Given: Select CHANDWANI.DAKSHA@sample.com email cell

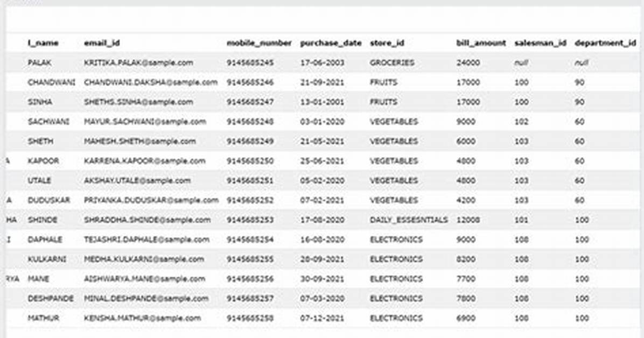Looking at the screenshot, I should click(x=151, y=82).
